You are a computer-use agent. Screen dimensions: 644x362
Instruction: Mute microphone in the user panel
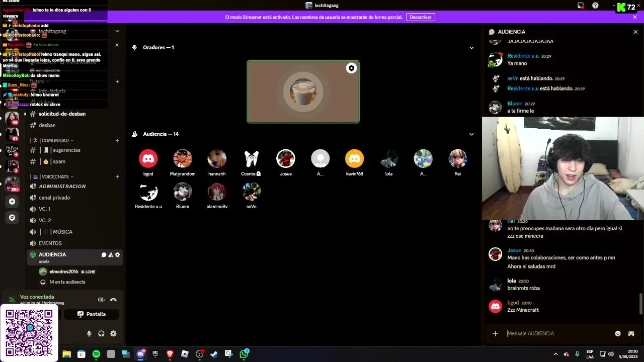[89, 333]
